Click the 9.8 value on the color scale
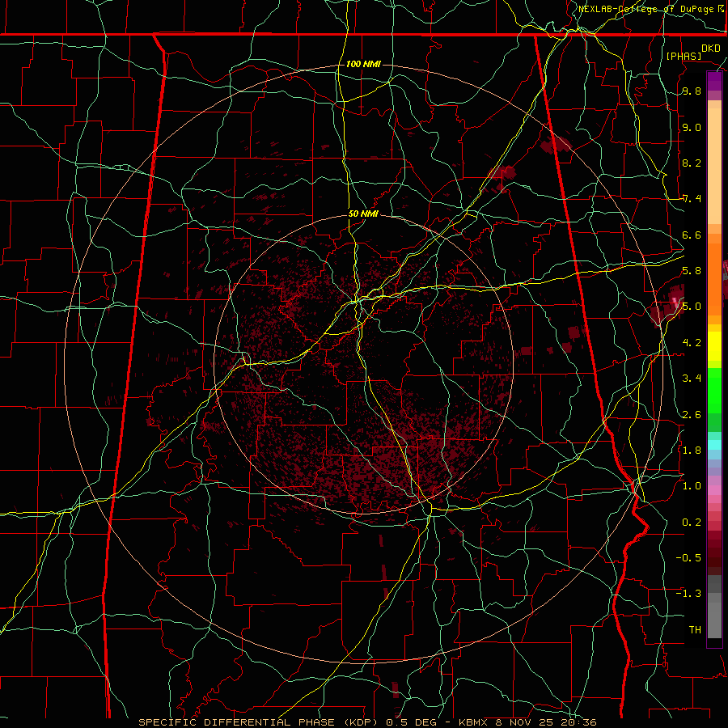This screenshot has height=728, width=728. 692,91
